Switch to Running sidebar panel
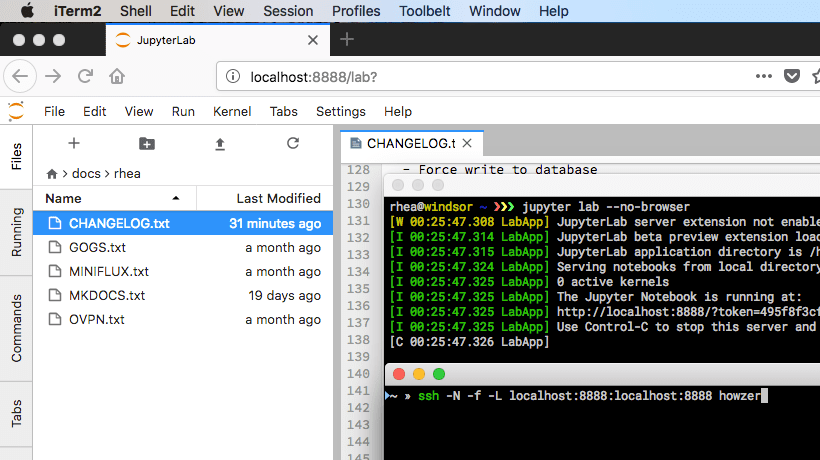 pos(16,232)
